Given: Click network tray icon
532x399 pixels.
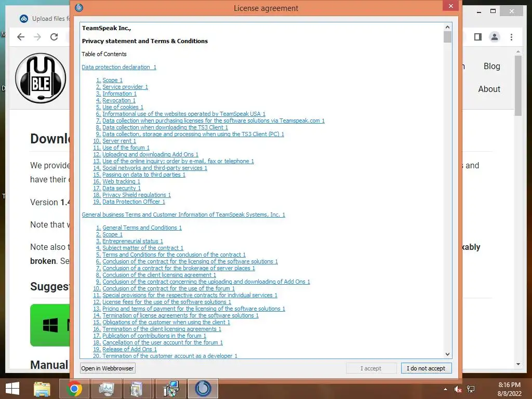Looking at the screenshot, I should [x=471, y=389].
